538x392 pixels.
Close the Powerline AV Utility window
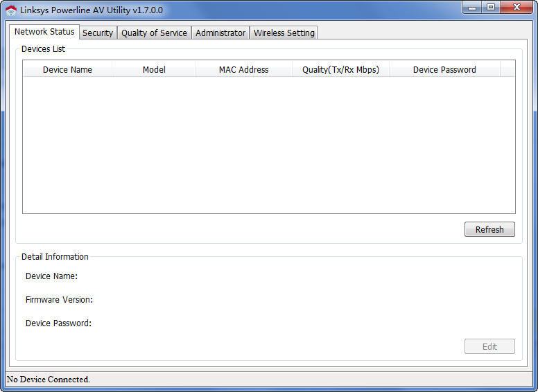click(x=517, y=8)
